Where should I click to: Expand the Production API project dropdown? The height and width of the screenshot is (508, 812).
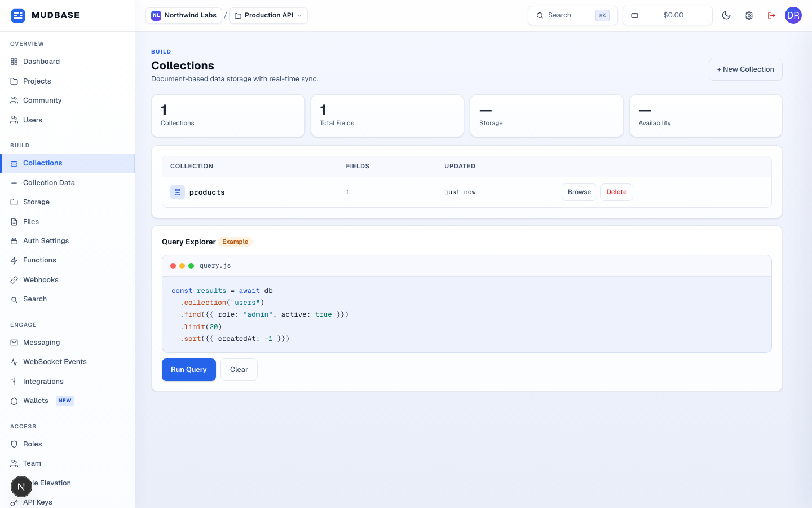268,15
